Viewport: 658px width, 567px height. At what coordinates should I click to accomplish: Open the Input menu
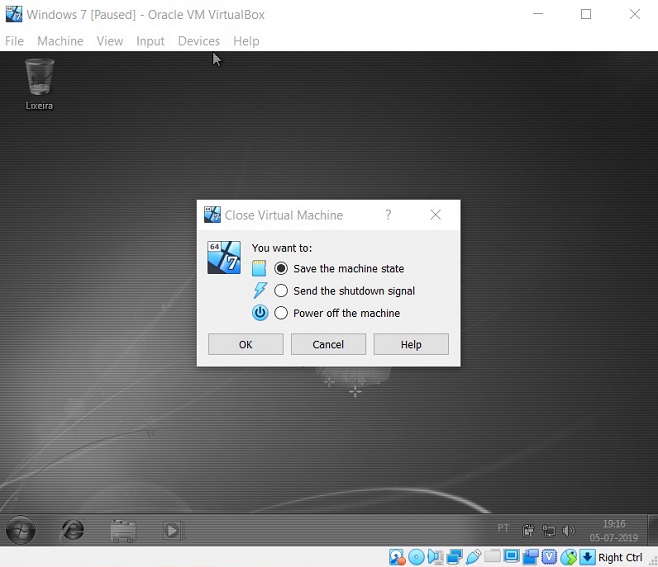150,41
